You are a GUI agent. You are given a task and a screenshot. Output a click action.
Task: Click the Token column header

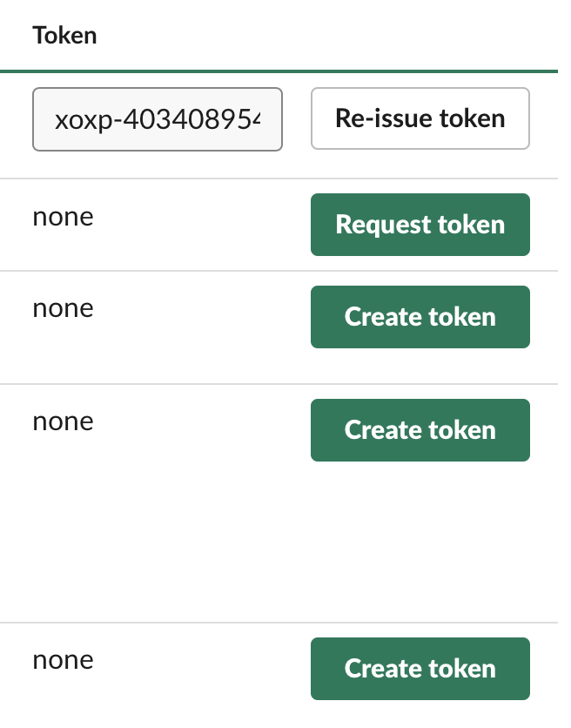(64, 36)
